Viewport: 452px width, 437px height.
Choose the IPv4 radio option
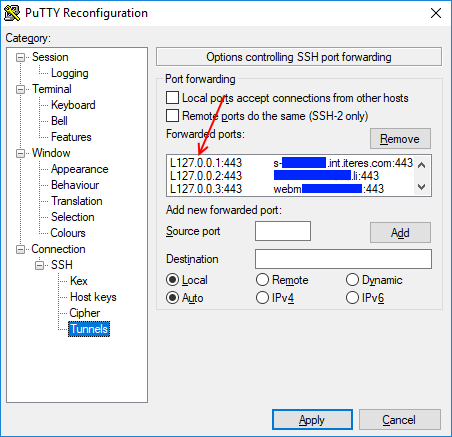(x=262, y=298)
